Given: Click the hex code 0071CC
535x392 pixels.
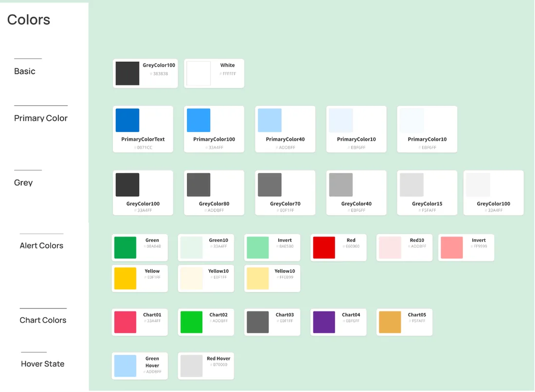Looking at the screenshot, I should click(143, 148).
